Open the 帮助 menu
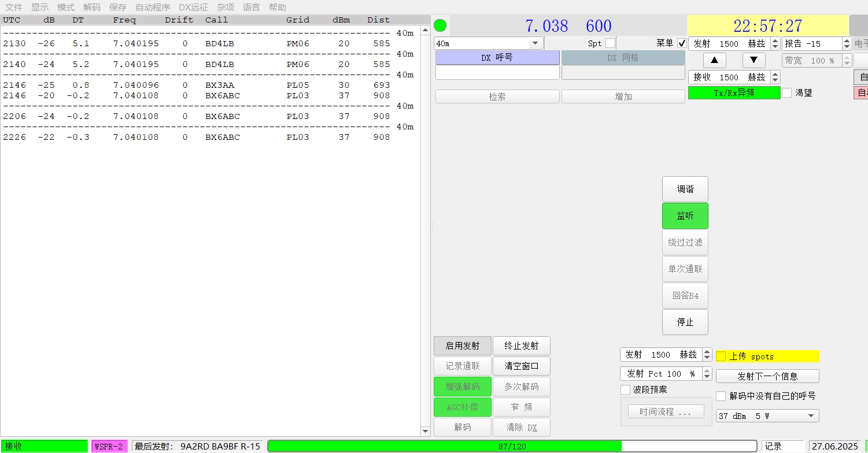 point(278,8)
